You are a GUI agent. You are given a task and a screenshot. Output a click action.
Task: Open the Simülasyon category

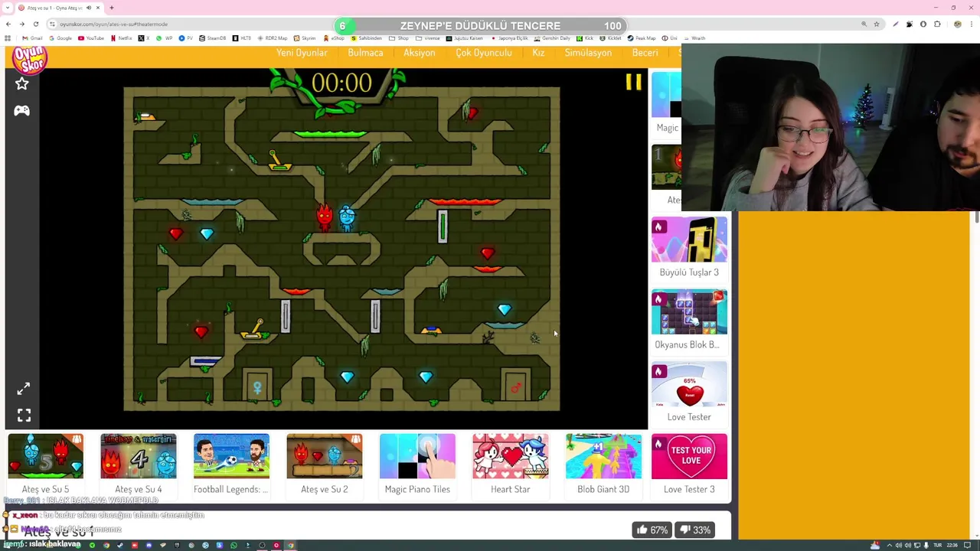[588, 53]
